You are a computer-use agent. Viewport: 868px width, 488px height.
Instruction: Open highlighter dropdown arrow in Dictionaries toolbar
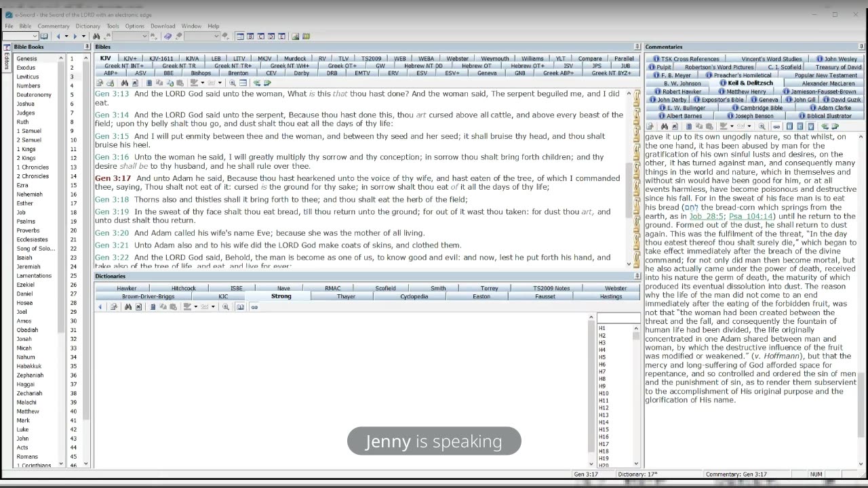click(196, 306)
